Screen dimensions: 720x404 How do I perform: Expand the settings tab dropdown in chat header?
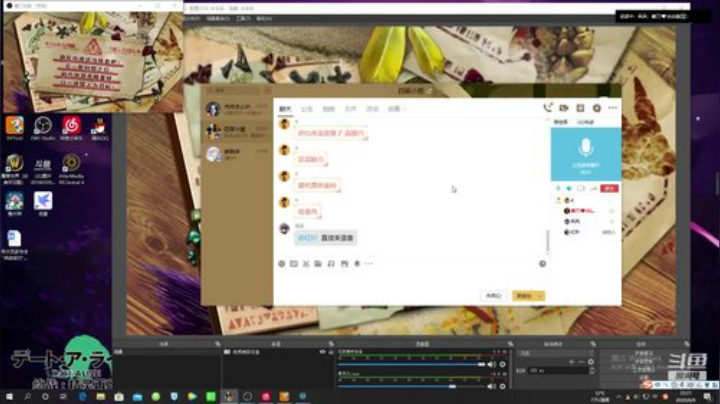point(405,109)
